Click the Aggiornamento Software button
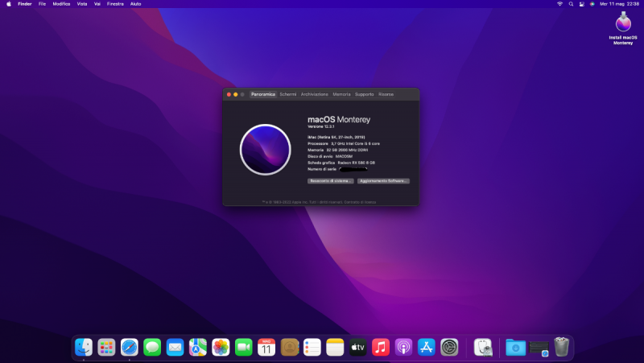Image resolution: width=644 pixels, height=363 pixels. [x=384, y=181]
